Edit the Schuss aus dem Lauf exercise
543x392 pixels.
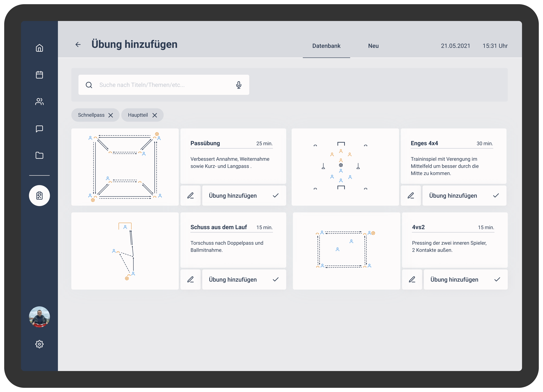(x=191, y=279)
